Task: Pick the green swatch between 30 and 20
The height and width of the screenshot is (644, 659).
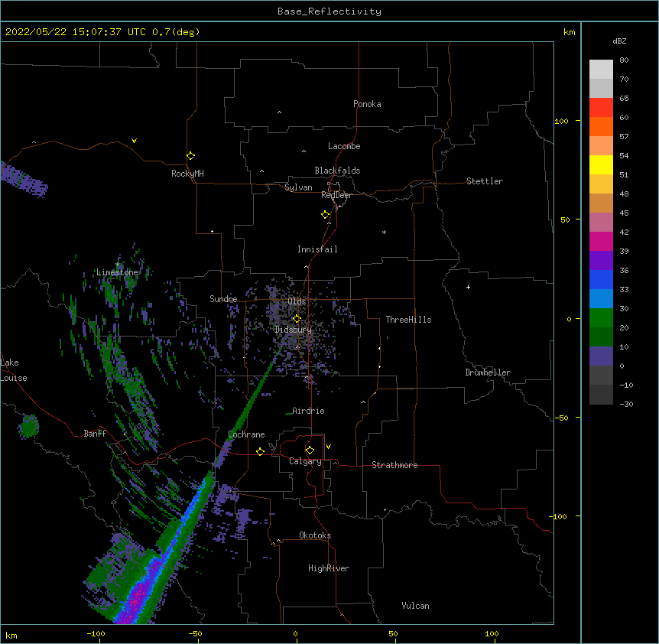Action: (601, 318)
